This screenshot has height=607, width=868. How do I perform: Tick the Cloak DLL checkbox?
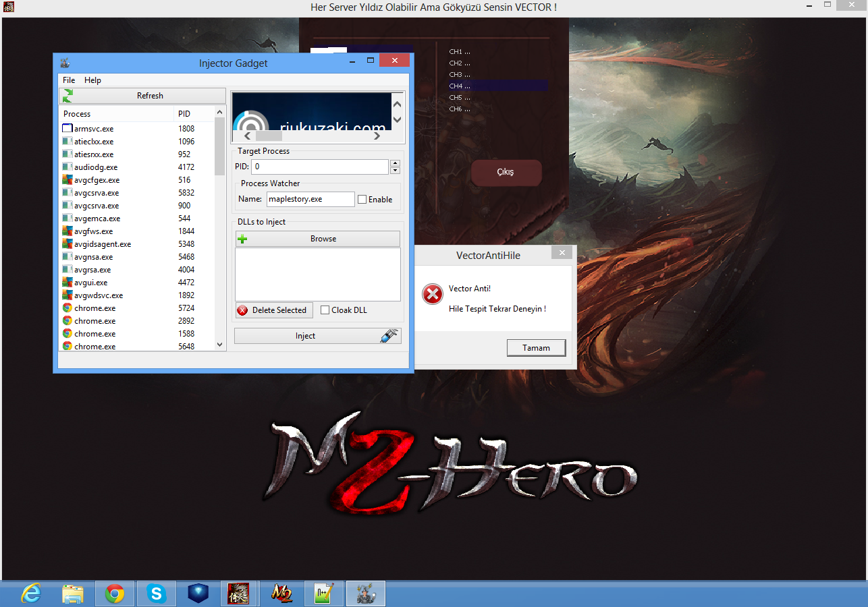click(x=325, y=310)
